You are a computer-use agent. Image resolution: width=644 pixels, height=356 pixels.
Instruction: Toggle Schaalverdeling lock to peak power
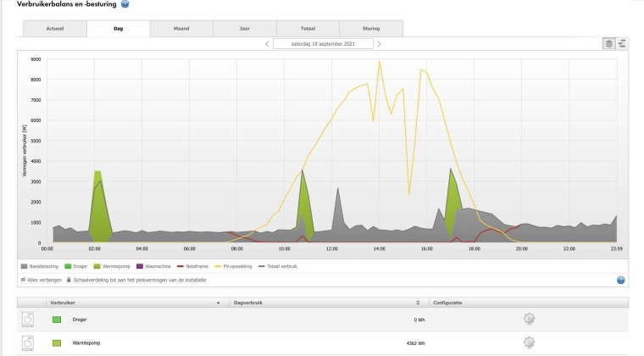[x=136, y=280]
